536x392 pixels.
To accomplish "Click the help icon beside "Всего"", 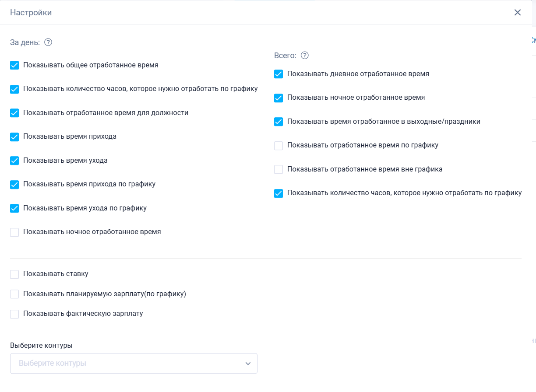I will tap(305, 56).
